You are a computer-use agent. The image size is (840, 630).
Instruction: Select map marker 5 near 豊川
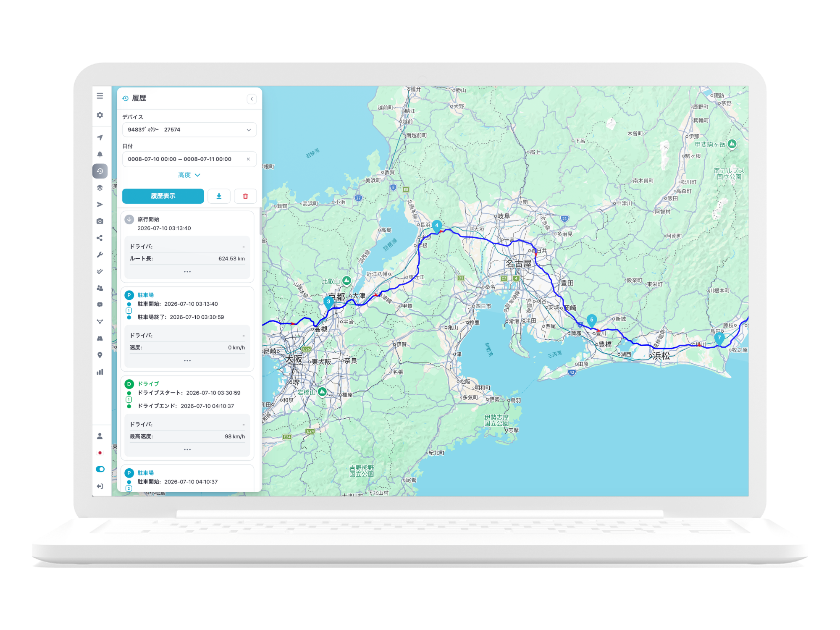coord(592,320)
